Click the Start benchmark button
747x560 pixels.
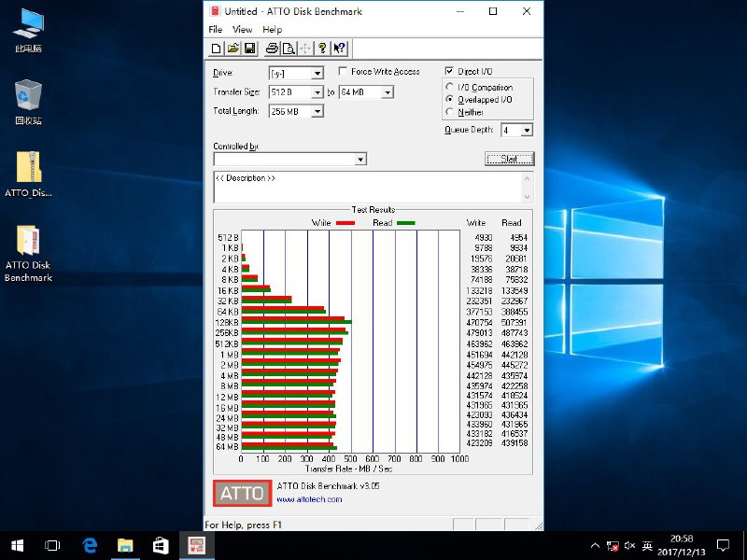coord(509,159)
